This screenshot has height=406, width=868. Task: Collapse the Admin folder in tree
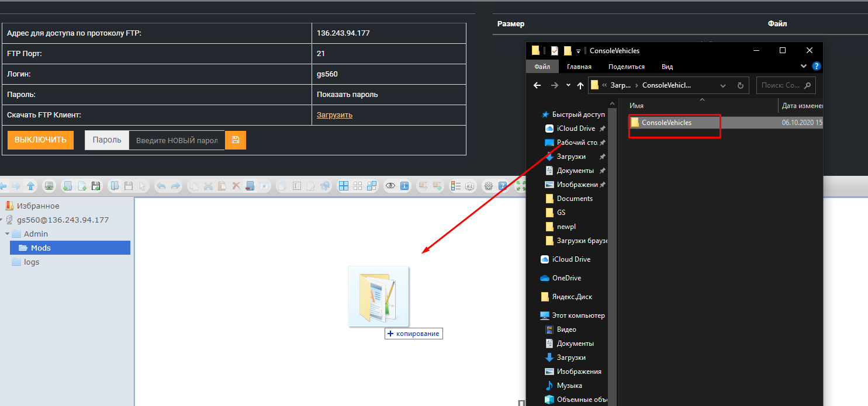tap(7, 234)
